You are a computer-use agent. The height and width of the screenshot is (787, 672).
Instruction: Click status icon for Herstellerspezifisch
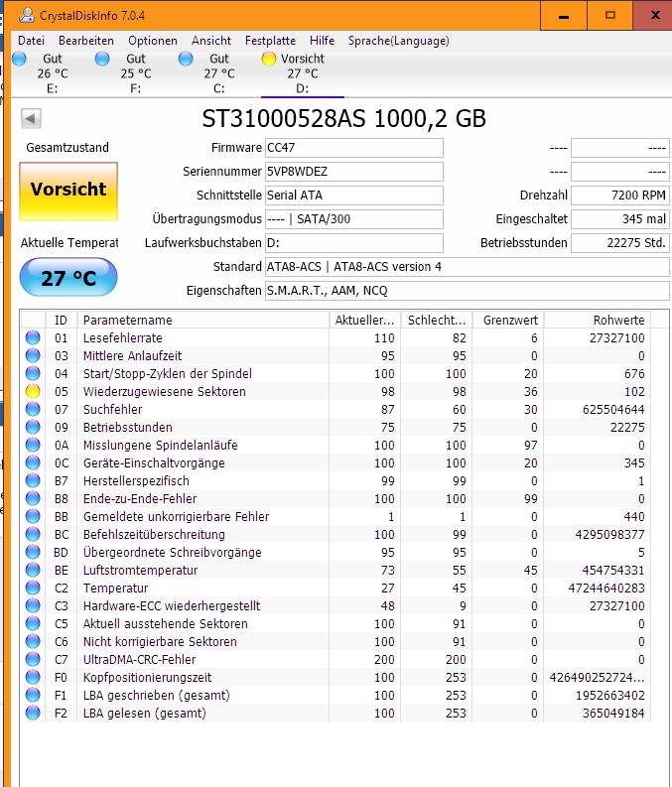33,480
